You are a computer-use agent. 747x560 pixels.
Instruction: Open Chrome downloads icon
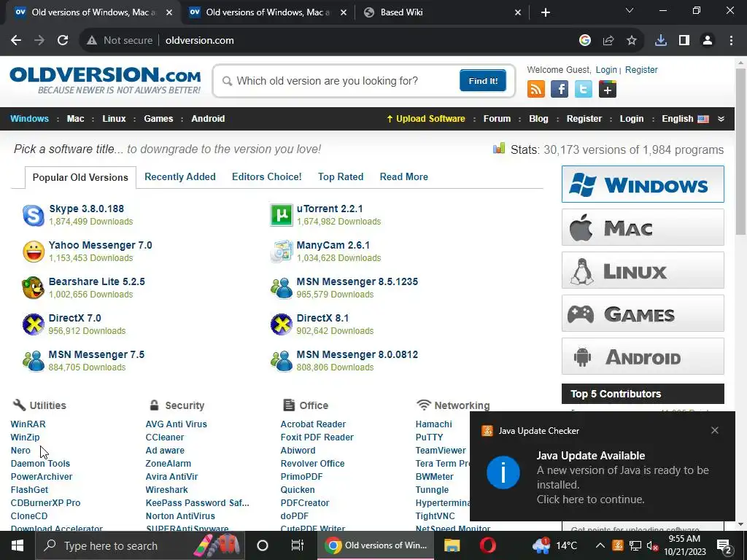click(661, 41)
